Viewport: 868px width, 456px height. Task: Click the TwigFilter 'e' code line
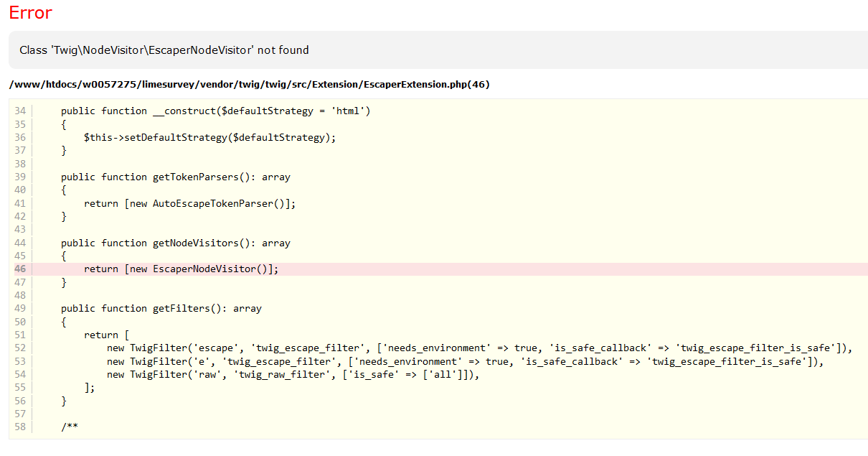pyautogui.click(x=465, y=361)
